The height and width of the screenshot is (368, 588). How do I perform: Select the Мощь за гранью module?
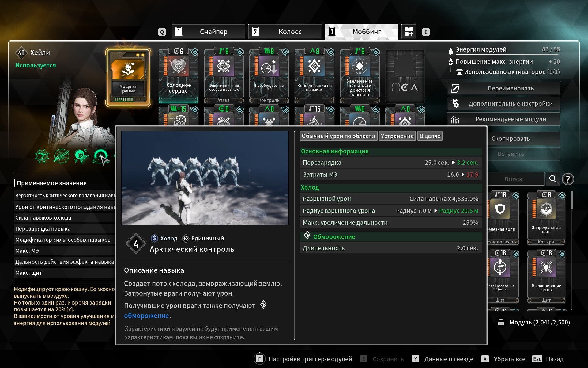pos(128,77)
